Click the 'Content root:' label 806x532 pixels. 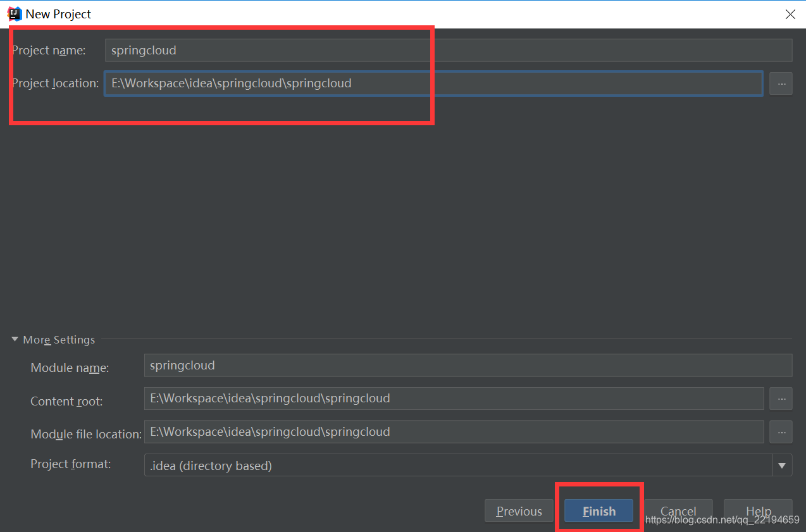(x=66, y=401)
